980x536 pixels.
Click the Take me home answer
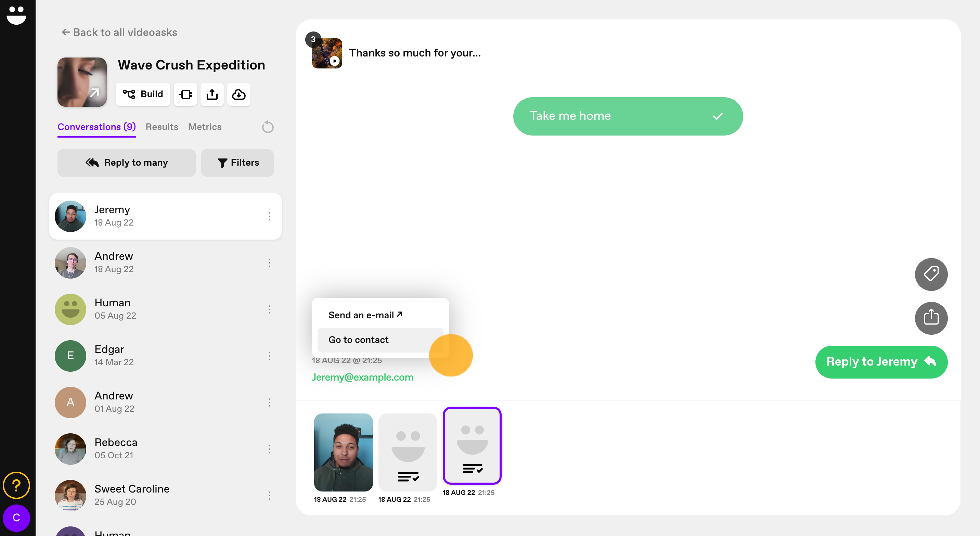(x=628, y=116)
